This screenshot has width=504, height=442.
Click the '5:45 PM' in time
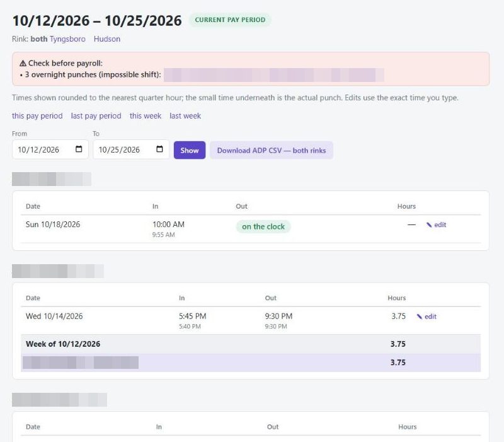click(x=193, y=317)
